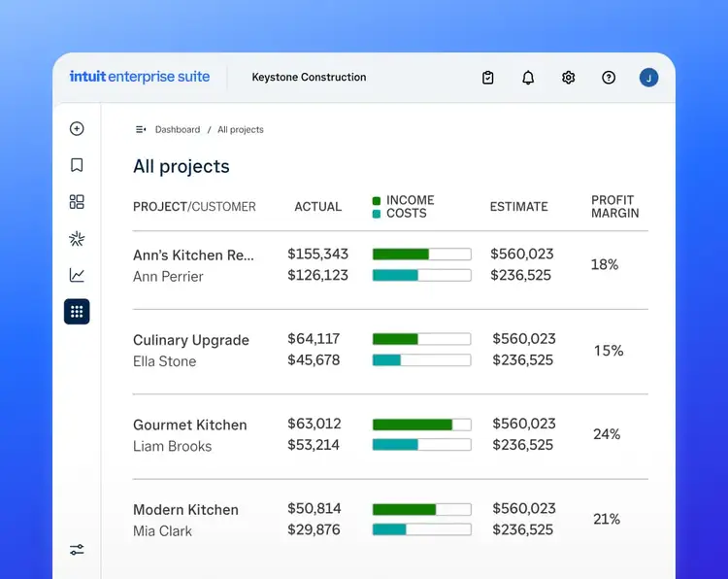Open the user avatar J menu
The height and width of the screenshot is (579, 728).
point(648,78)
